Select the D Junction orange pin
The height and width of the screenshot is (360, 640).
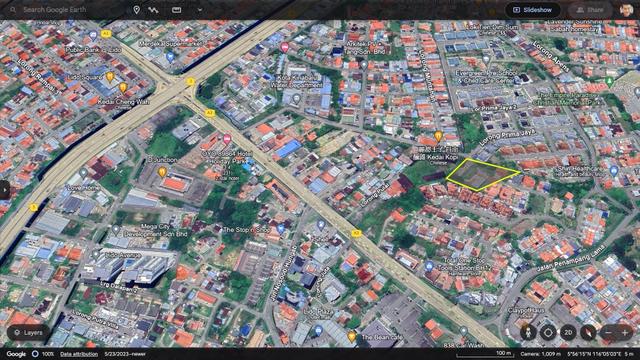pos(162,172)
